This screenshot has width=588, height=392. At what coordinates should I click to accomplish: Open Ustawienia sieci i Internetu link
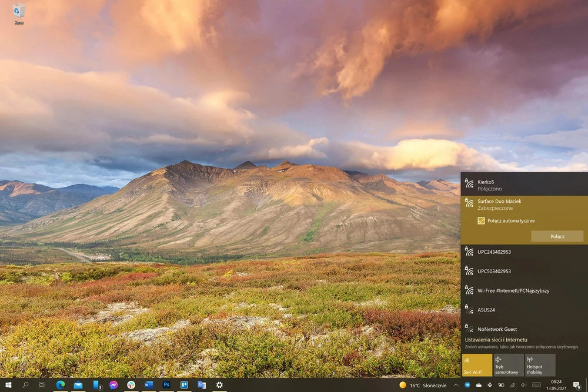(x=496, y=340)
